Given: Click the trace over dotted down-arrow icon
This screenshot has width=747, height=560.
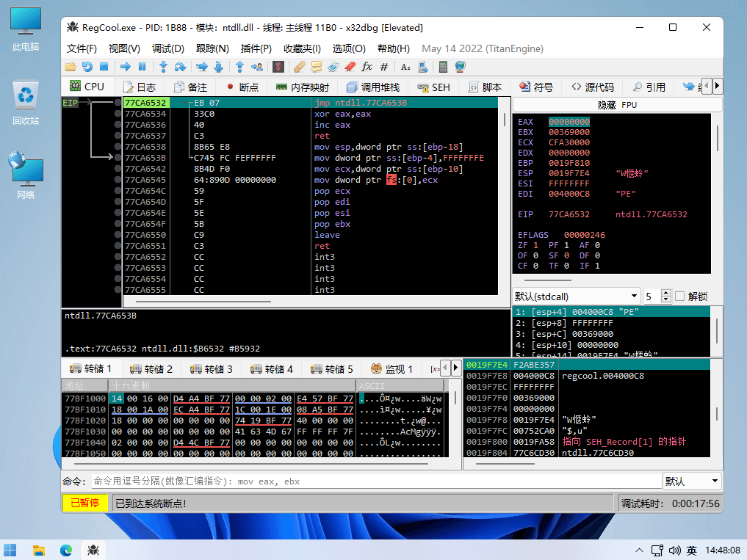Looking at the screenshot, I should pyautogui.click(x=219, y=67).
